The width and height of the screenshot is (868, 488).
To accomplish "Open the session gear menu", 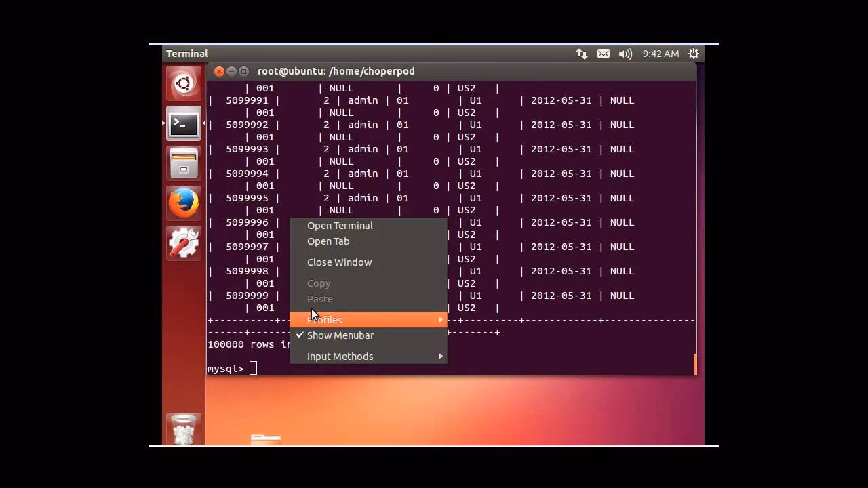I will (694, 54).
